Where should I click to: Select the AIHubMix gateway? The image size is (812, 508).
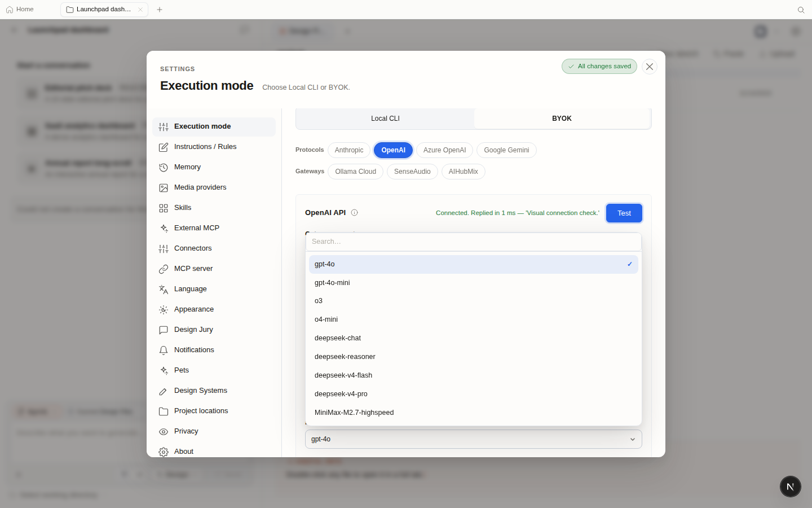pos(463,172)
